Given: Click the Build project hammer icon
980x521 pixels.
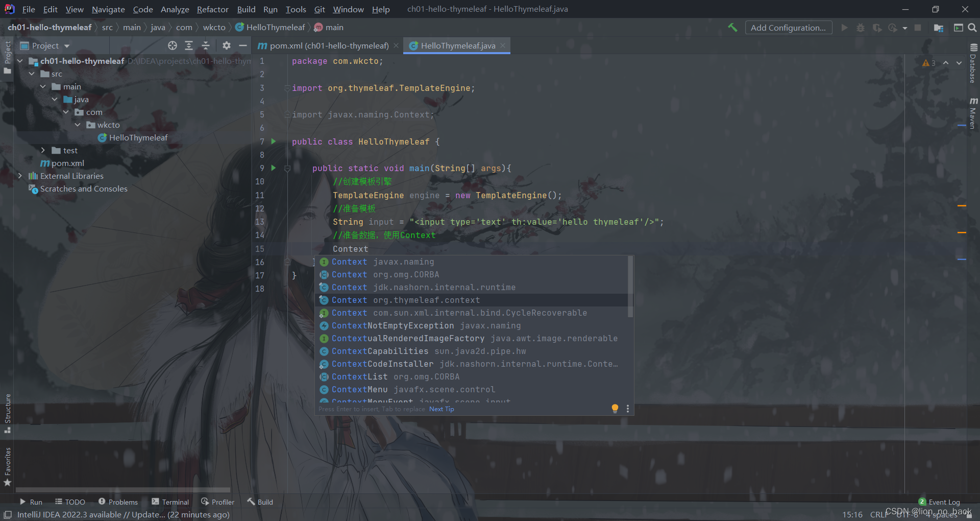Looking at the screenshot, I should (x=732, y=28).
